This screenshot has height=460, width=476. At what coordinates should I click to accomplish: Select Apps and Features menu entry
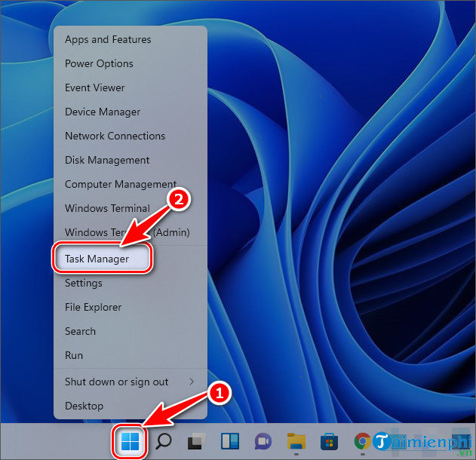tap(131, 39)
